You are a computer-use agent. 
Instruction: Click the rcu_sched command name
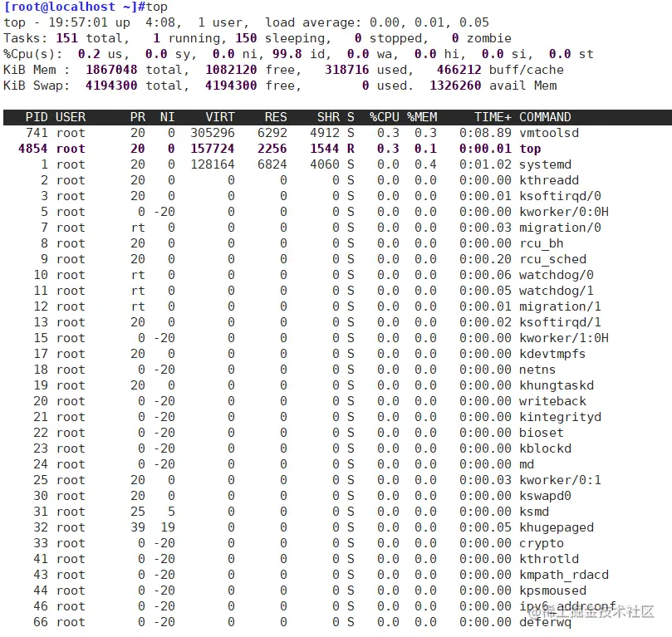click(553, 259)
